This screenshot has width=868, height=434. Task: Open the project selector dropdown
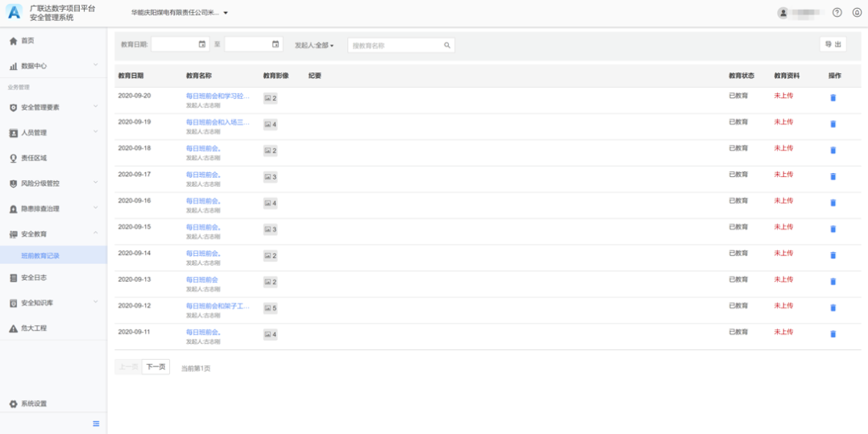click(180, 12)
